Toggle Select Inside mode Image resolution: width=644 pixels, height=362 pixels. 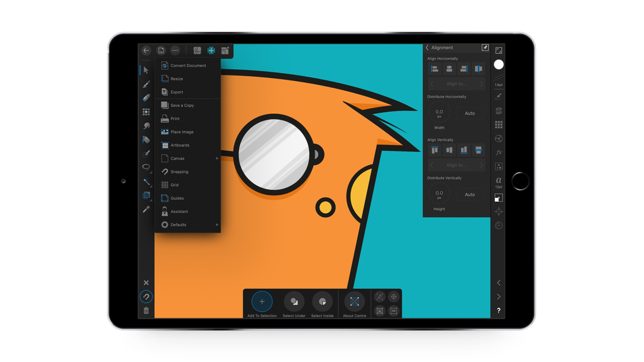pos(323,300)
